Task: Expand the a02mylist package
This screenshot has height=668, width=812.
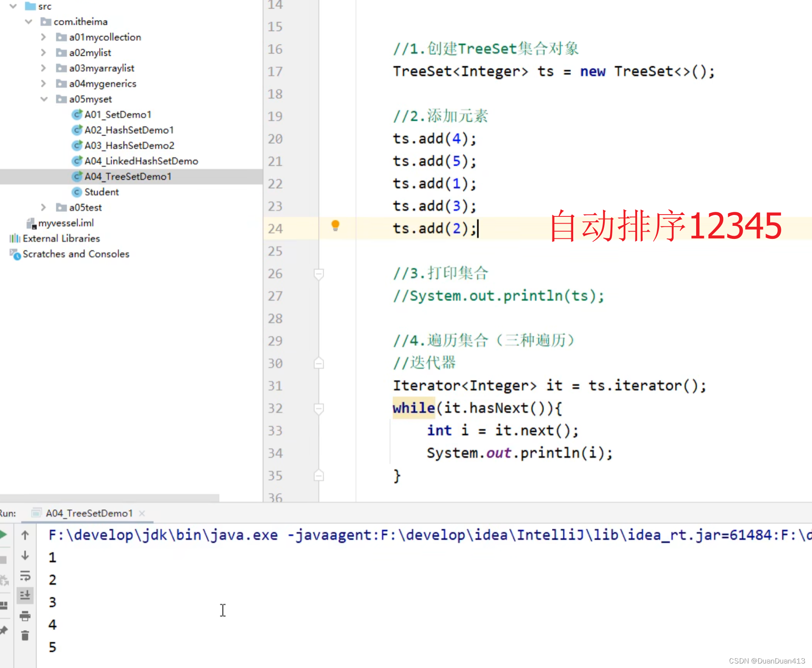Action: 44,53
